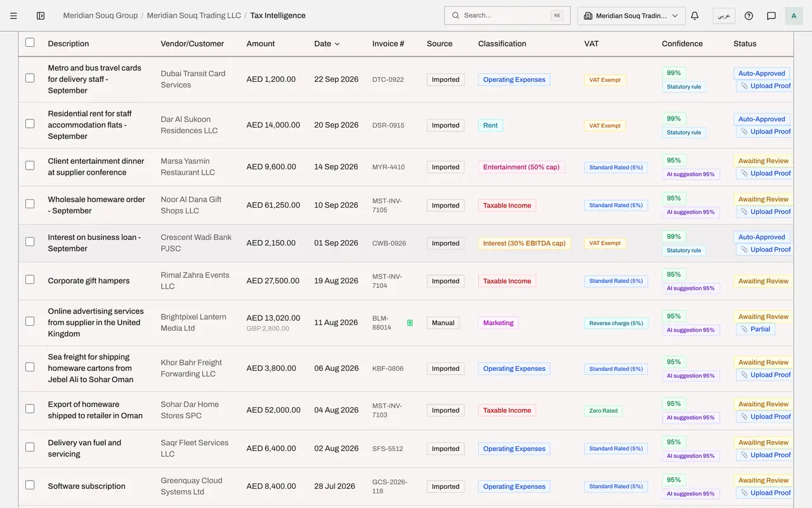Upload proof for Sohar Dar Home Stores
812x508 pixels.
pos(765,417)
